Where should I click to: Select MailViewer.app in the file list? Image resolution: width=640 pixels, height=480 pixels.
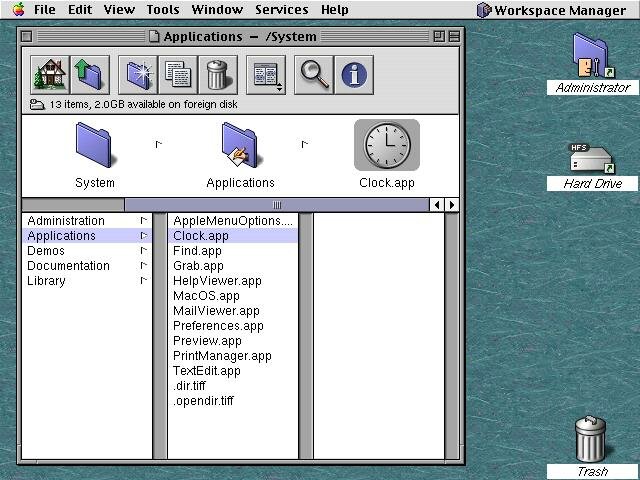233,311
